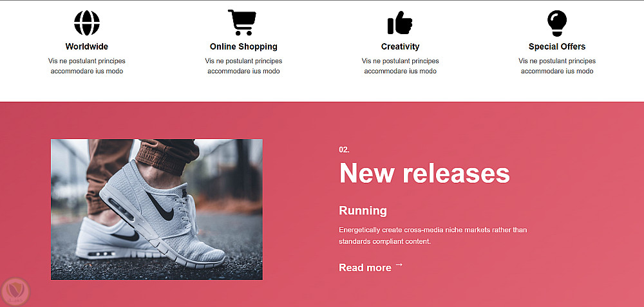This screenshot has width=644, height=307.
Task: Select the Worldwide heading
Action: (87, 46)
